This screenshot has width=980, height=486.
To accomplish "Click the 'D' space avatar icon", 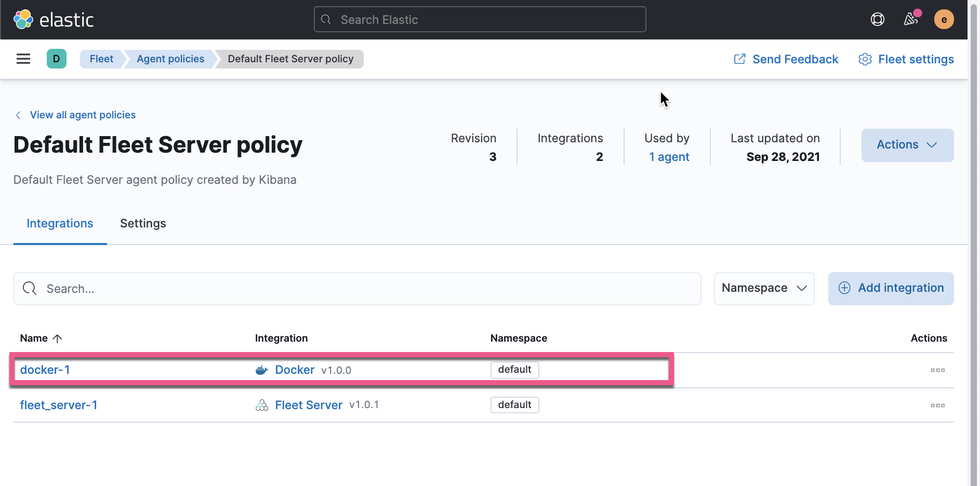I will pyautogui.click(x=56, y=59).
